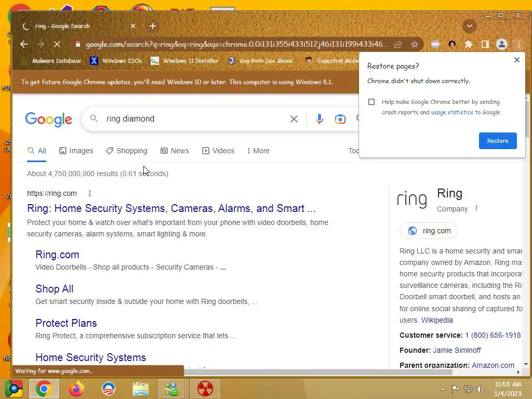Open the Ring.com sitelink

[x=57, y=255]
